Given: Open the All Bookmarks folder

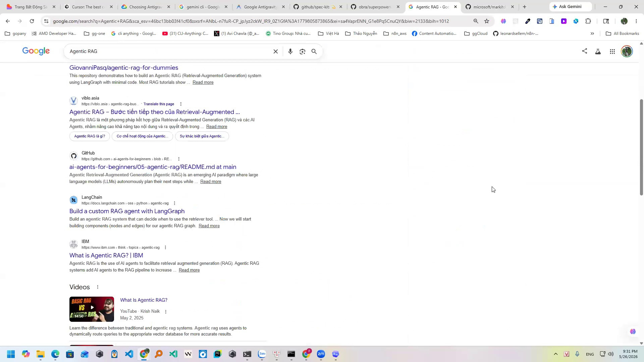Looking at the screenshot, I should (623, 34).
